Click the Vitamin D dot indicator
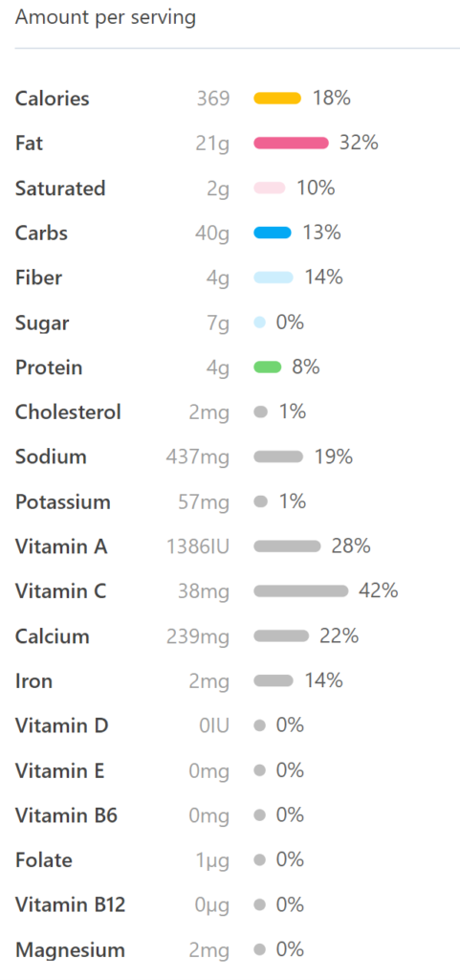This screenshot has width=460, height=980. pyautogui.click(x=260, y=725)
